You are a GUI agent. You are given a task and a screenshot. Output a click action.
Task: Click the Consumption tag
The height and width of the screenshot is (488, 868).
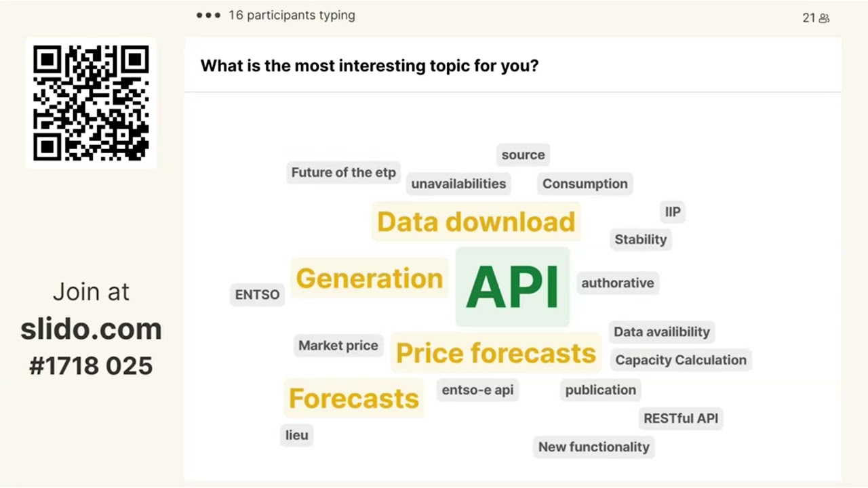click(585, 184)
